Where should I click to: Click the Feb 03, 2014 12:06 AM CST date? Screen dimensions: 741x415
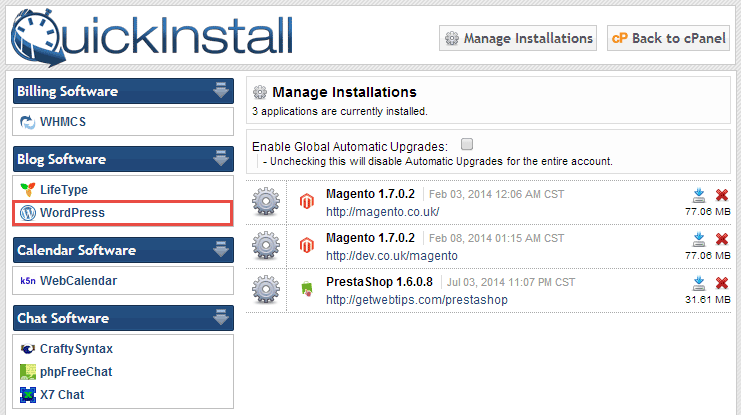pos(496,194)
